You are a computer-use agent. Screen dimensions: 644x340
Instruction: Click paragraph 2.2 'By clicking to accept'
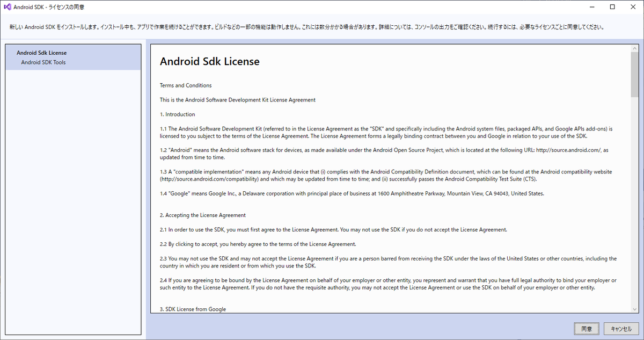point(258,244)
